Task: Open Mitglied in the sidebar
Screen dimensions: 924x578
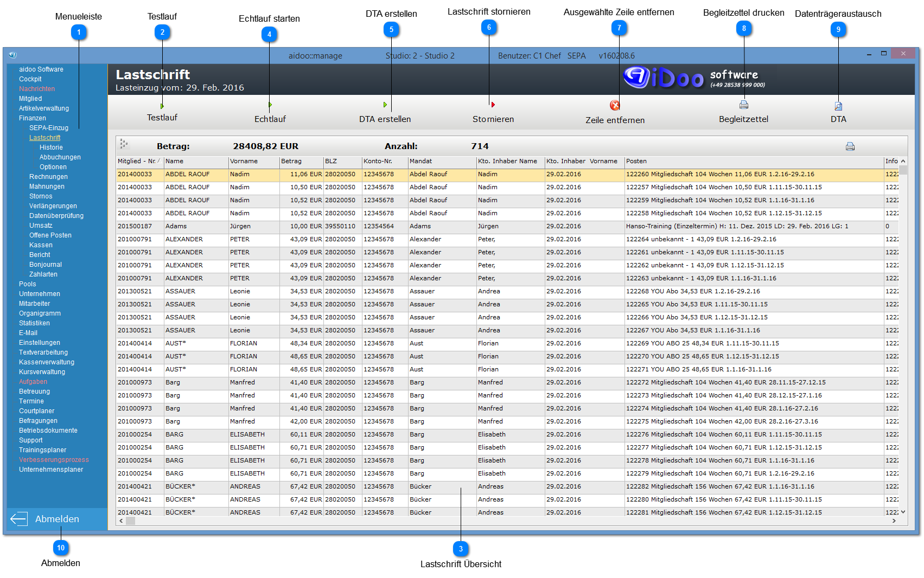Action: [x=30, y=99]
